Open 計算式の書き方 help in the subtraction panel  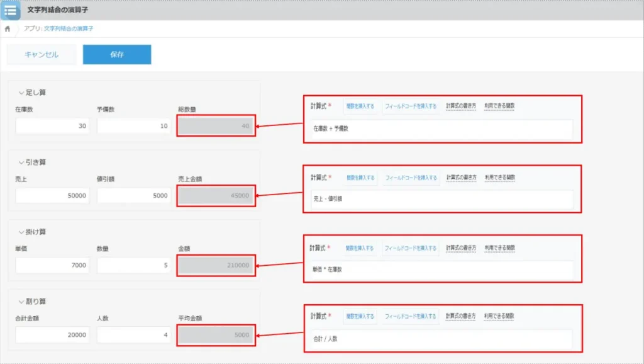(460, 178)
